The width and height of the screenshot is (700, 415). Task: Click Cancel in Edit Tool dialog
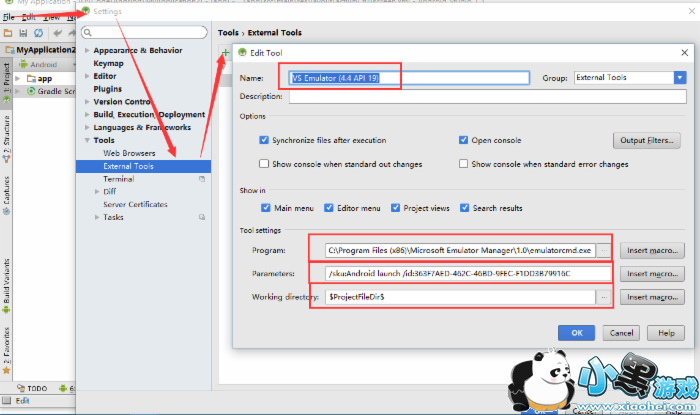pos(621,333)
